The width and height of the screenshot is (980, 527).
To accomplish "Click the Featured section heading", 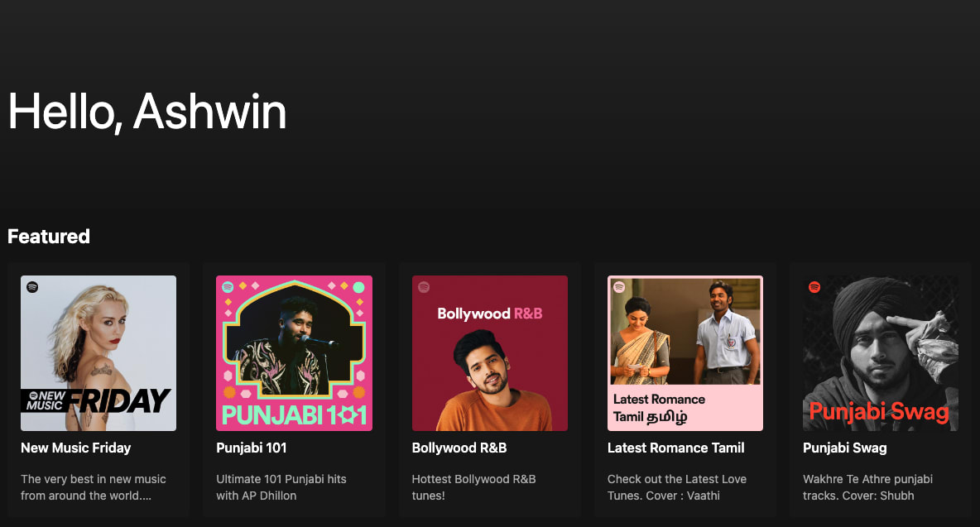I will [49, 237].
